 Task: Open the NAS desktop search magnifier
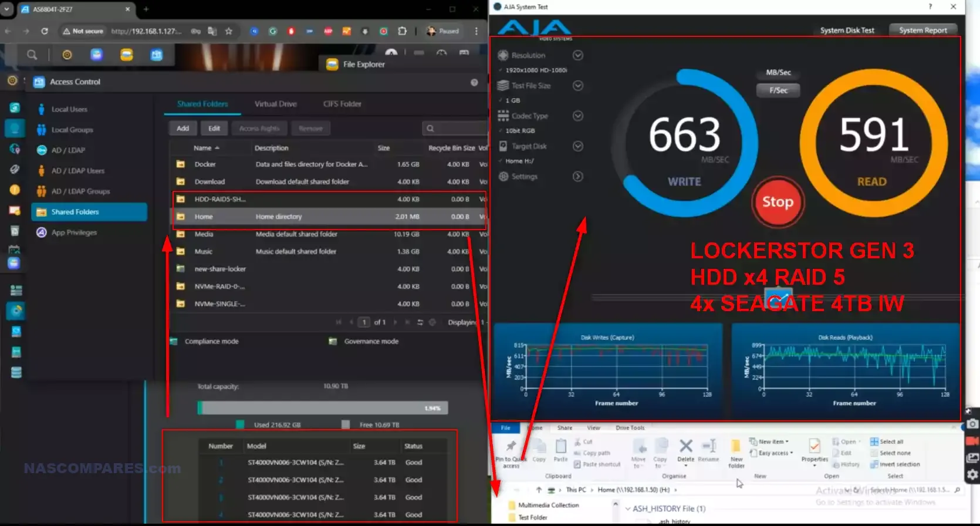point(32,55)
